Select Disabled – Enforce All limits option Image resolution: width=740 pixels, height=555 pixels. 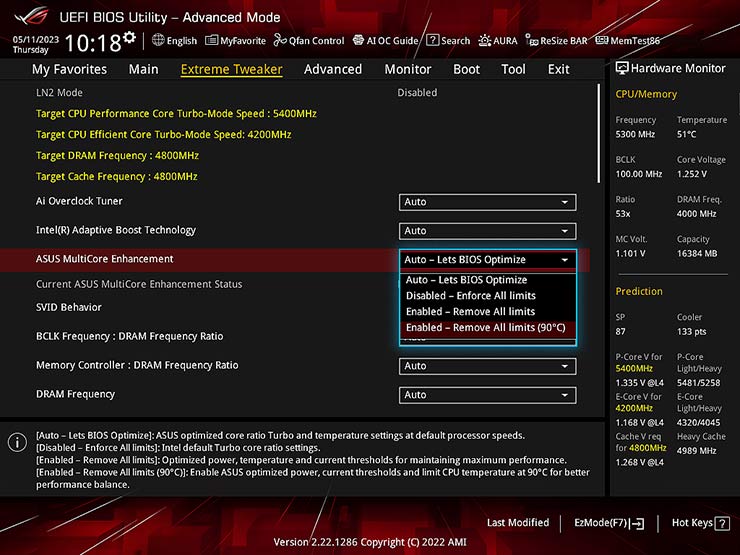pyautogui.click(x=470, y=296)
